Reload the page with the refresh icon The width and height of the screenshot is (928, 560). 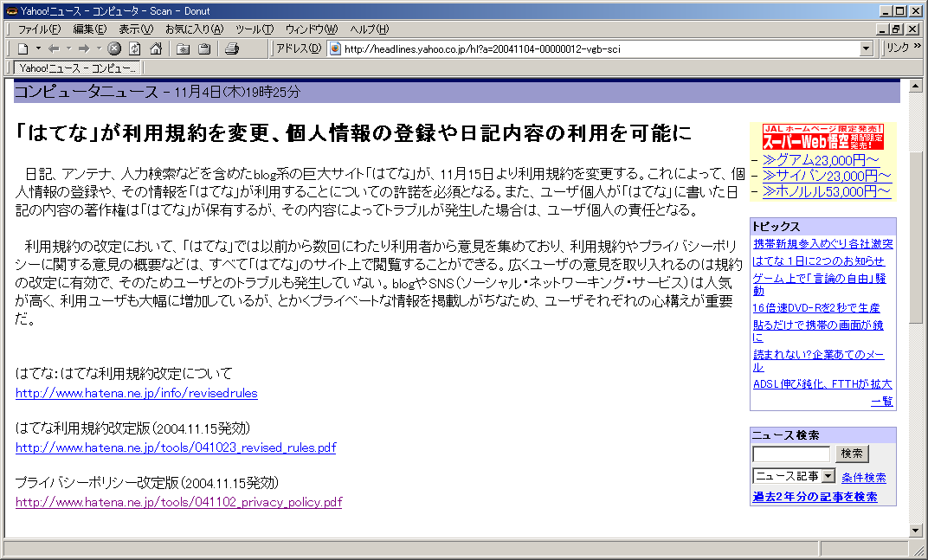pyautogui.click(x=135, y=48)
